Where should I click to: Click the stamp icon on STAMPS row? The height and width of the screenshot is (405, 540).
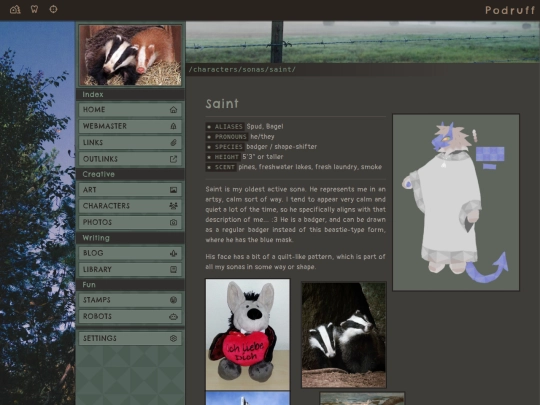click(173, 300)
